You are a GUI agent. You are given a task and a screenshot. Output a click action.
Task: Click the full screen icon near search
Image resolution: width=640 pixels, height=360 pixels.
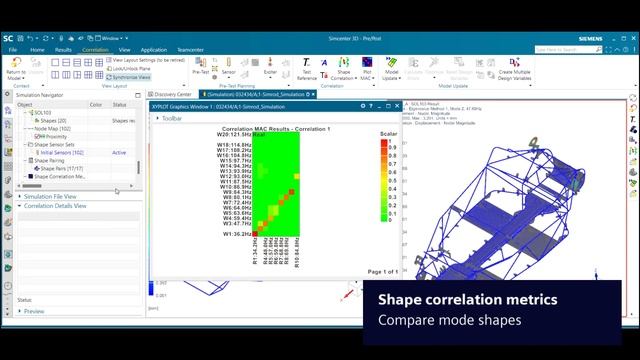(609, 49)
